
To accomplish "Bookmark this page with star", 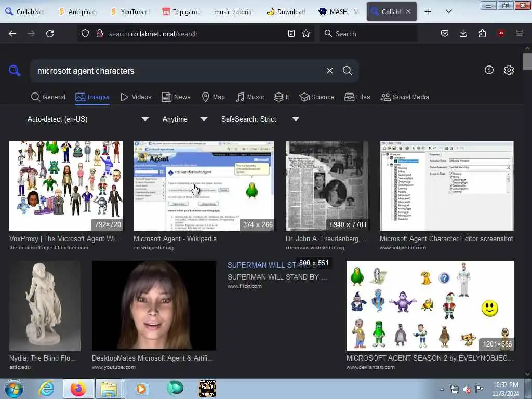I will click(x=306, y=34).
